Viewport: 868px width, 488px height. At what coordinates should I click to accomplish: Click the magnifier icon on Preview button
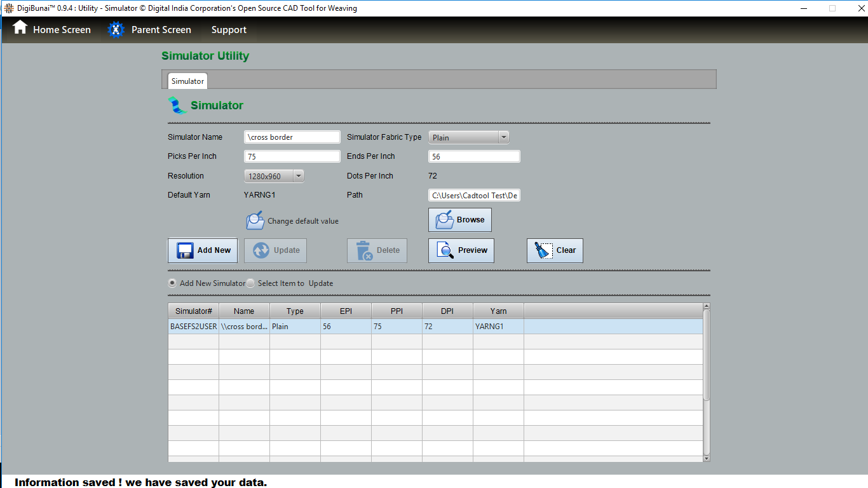click(x=445, y=250)
